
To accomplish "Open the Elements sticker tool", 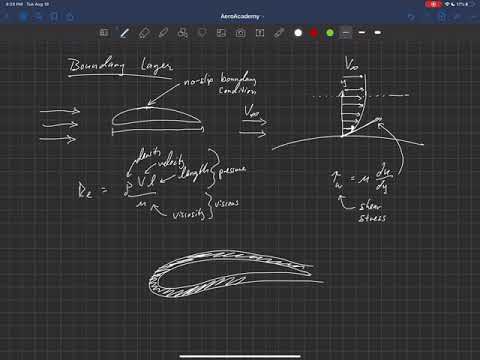I will (x=221, y=33).
